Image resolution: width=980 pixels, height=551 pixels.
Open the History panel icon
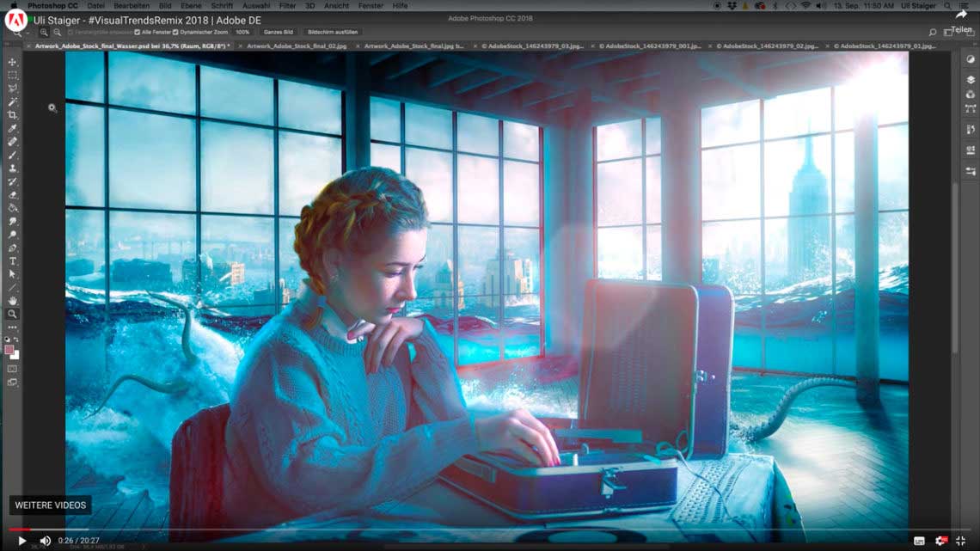971,130
